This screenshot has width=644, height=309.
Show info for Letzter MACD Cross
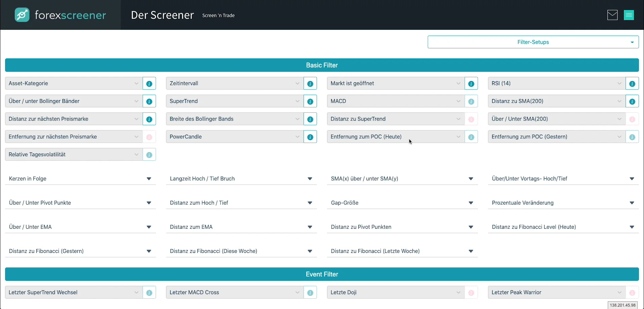(x=310, y=293)
